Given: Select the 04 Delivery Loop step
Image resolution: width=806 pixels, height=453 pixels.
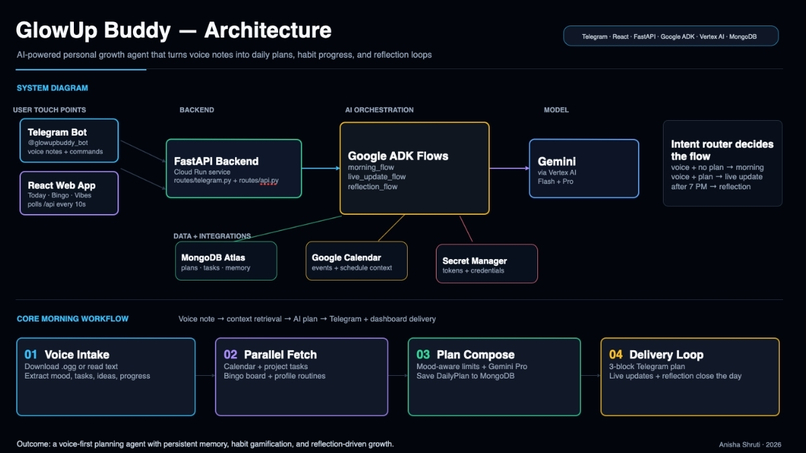Looking at the screenshot, I should (690, 376).
